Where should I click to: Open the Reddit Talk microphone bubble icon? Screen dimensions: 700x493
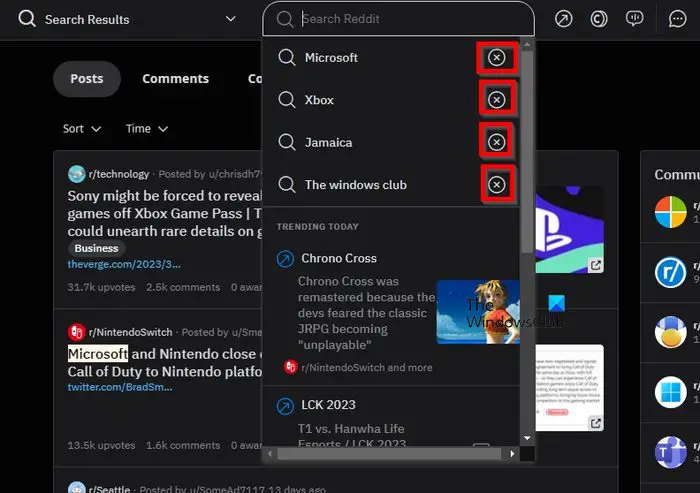(x=634, y=18)
